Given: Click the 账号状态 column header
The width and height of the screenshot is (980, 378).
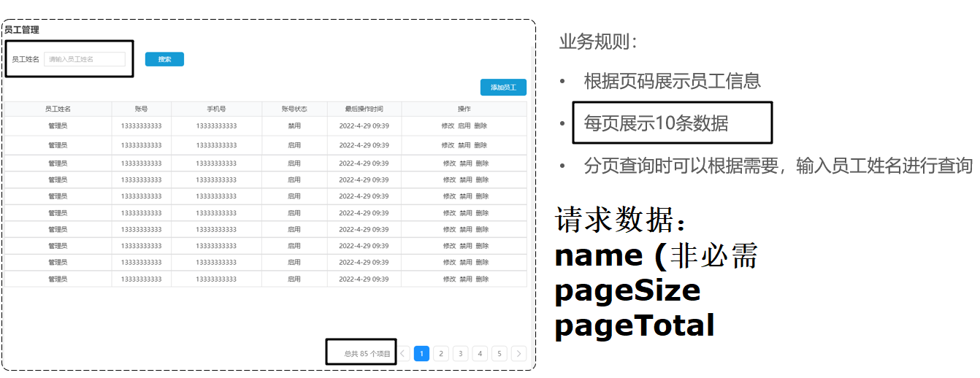Looking at the screenshot, I should (x=294, y=109).
